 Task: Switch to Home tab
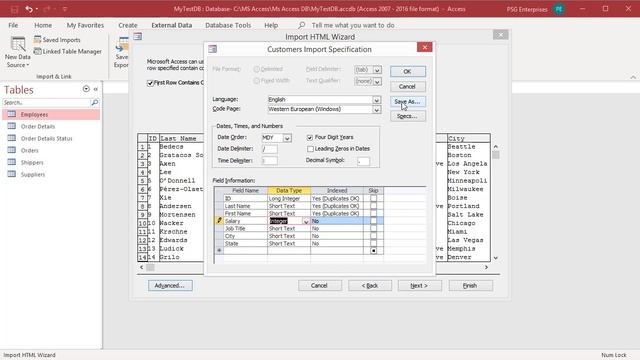coord(43,25)
